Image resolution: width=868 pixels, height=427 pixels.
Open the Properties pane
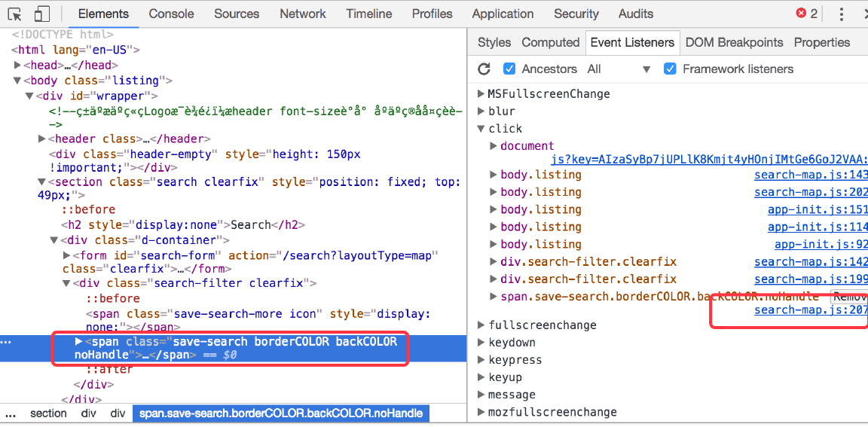pyautogui.click(x=822, y=43)
